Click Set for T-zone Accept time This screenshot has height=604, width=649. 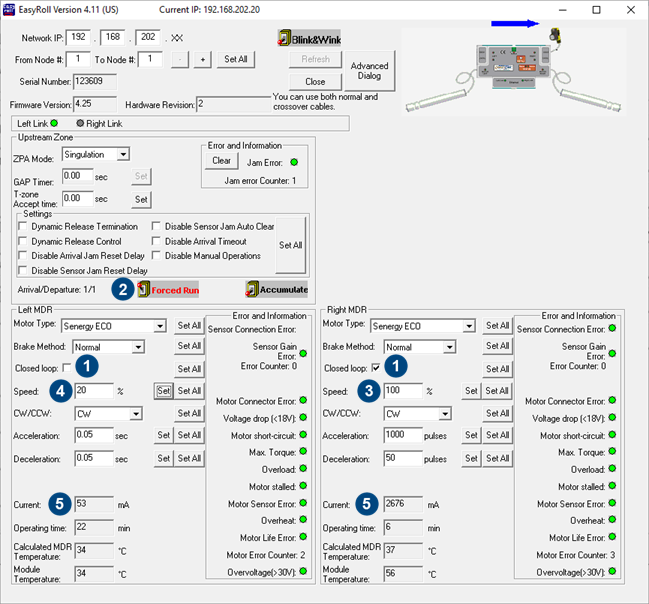141,200
